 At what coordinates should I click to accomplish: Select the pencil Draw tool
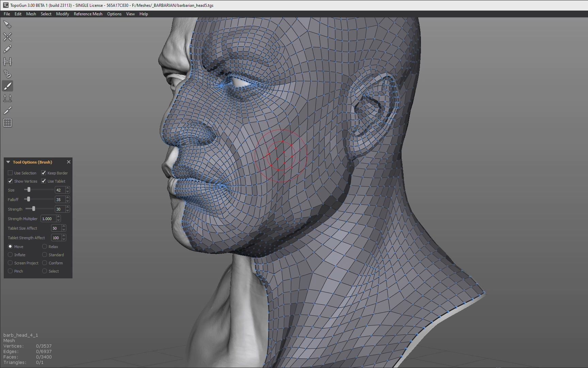(x=7, y=49)
